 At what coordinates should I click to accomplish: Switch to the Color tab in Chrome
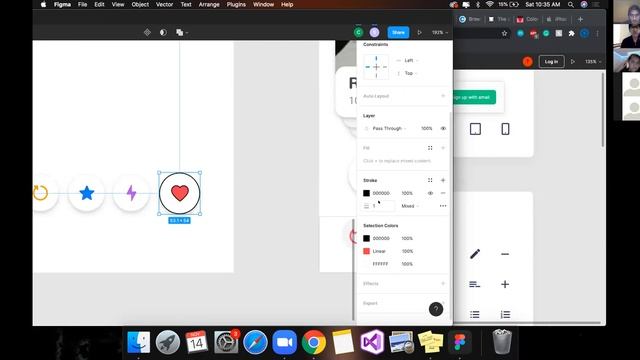(x=528, y=19)
